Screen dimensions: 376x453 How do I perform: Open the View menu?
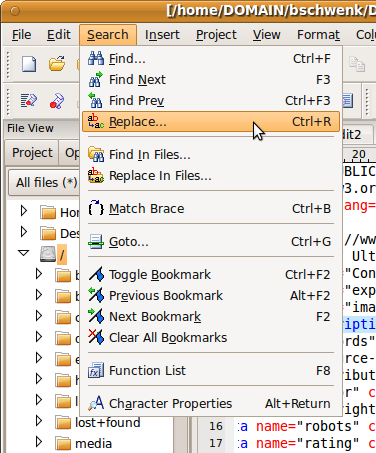click(x=266, y=35)
